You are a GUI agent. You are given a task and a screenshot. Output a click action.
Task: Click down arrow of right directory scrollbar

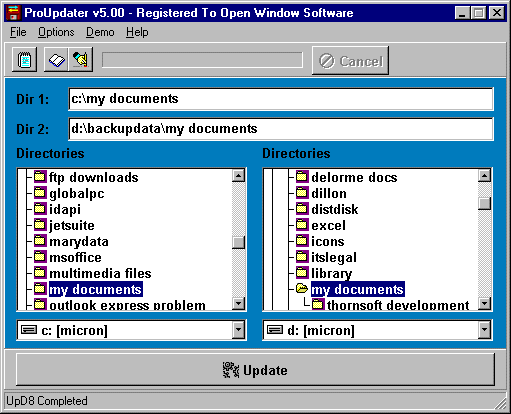point(484,303)
